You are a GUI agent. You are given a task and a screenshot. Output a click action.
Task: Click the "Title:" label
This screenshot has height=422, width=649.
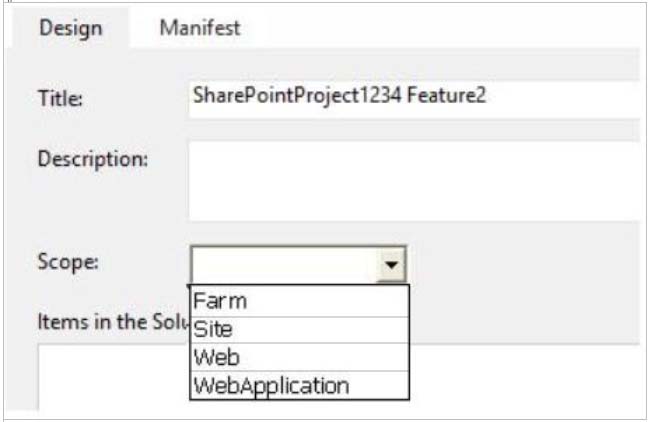pyautogui.click(x=59, y=99)
